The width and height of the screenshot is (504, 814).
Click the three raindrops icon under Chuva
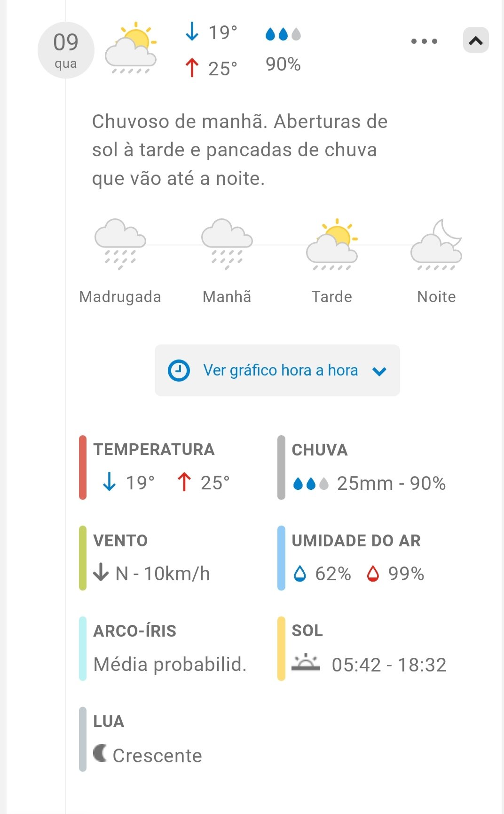pos(310,484)
